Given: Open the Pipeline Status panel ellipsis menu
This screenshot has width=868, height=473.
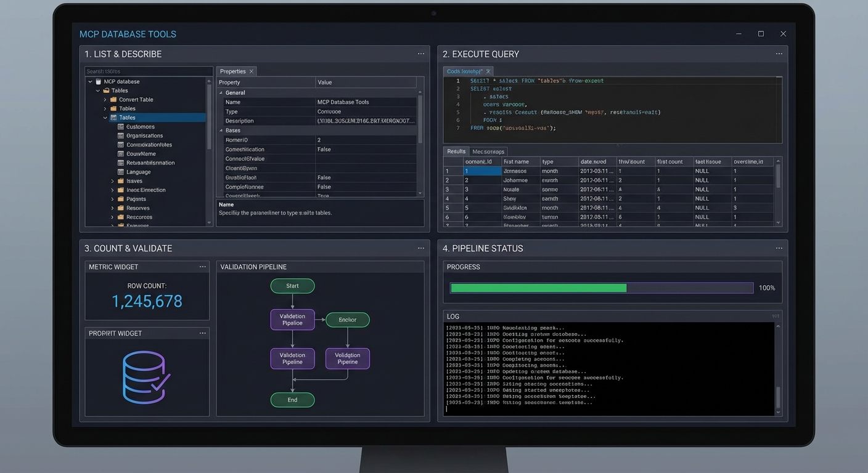Looking at the screenshot, I should pyautogui.click(x=779, y=248).
